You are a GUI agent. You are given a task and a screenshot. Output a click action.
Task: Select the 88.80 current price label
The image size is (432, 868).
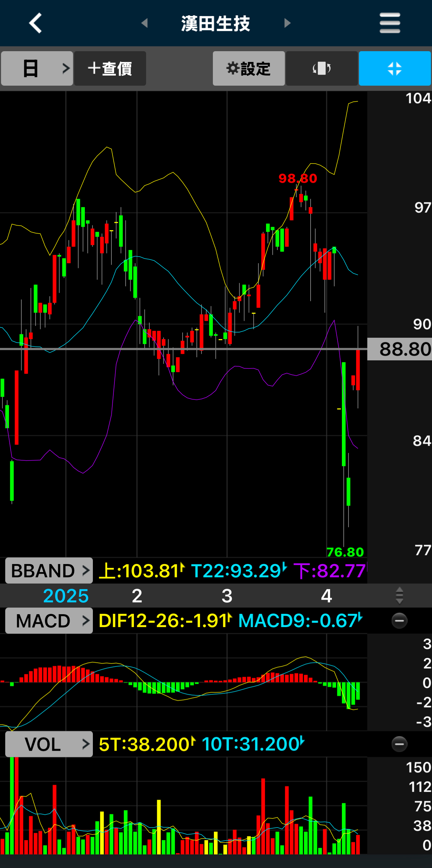point(400,349)
